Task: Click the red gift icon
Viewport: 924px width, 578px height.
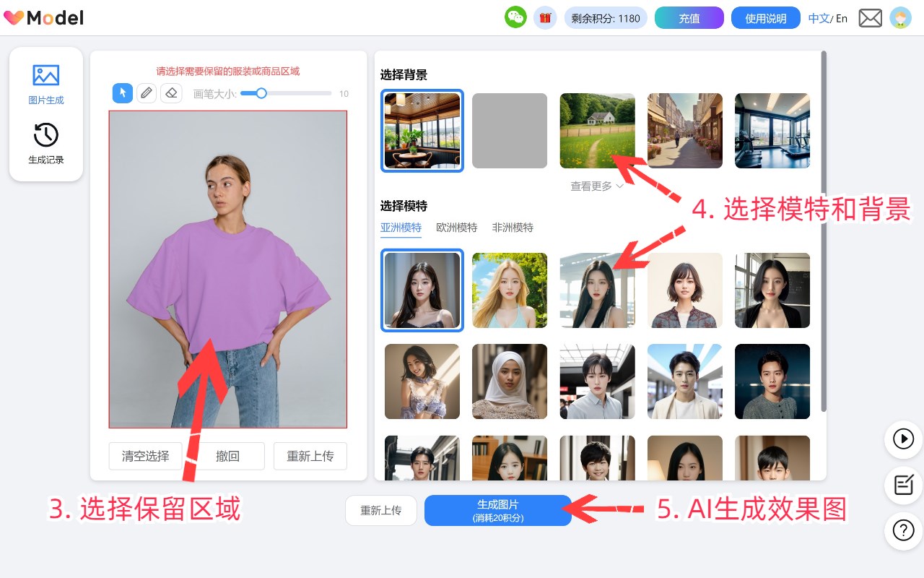Action: 545,17
